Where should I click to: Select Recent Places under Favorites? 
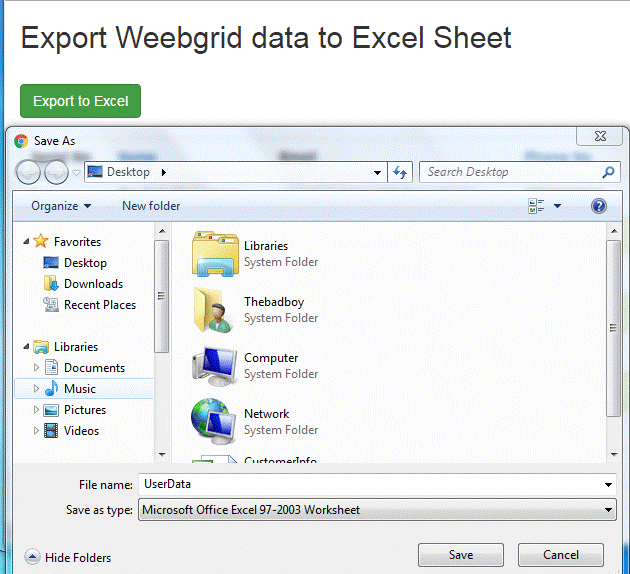[x=89, y=305]
